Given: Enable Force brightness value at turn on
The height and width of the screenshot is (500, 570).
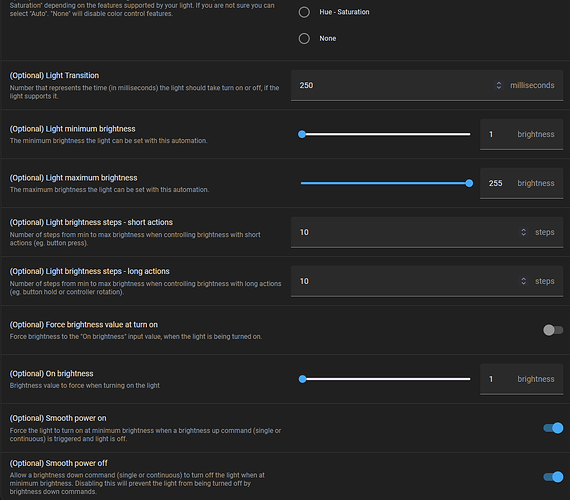Looking at the screenshot, I should pos(553,330).
